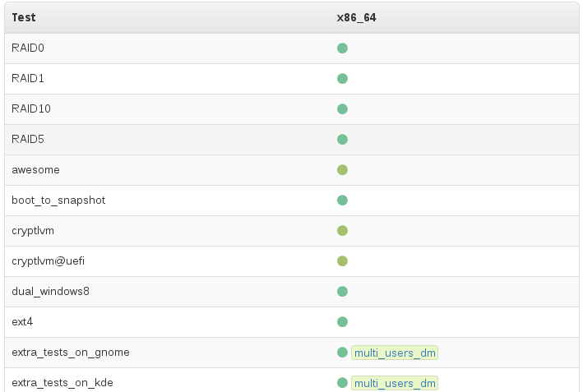This screenshot has height=392, width=583.
Task: Select the extra_tests_on_gnome test name
Action: pos(71,353)
